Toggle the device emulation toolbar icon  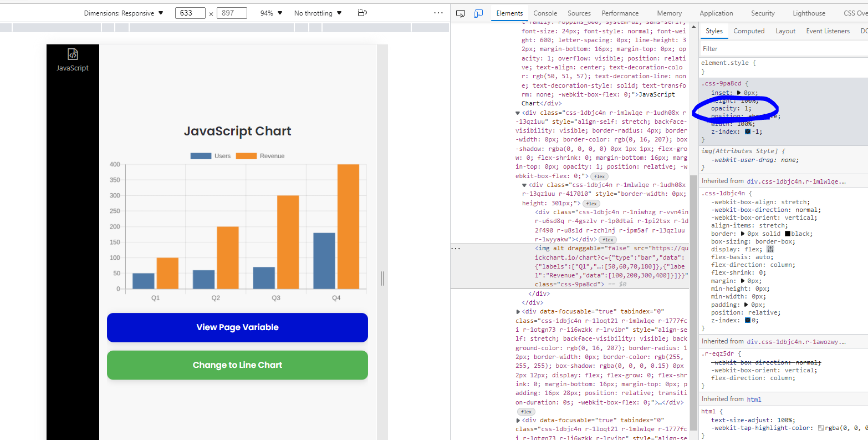click(x=478, y=13)
